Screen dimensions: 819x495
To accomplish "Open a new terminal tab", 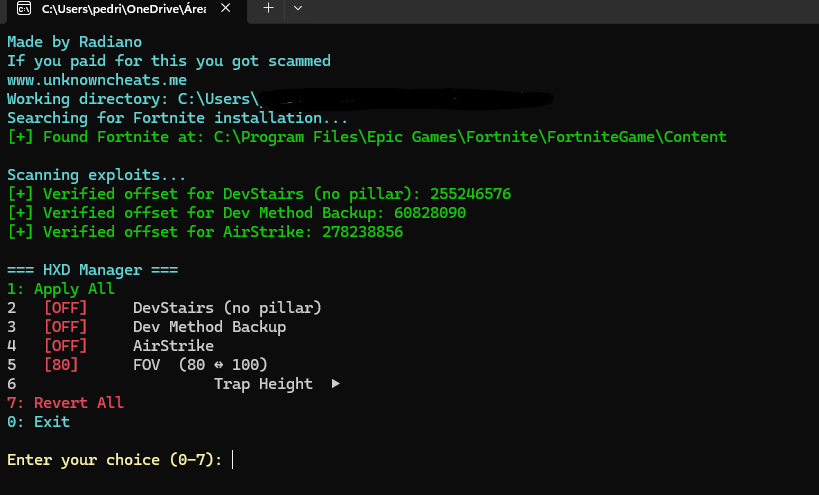I will 268,8.
